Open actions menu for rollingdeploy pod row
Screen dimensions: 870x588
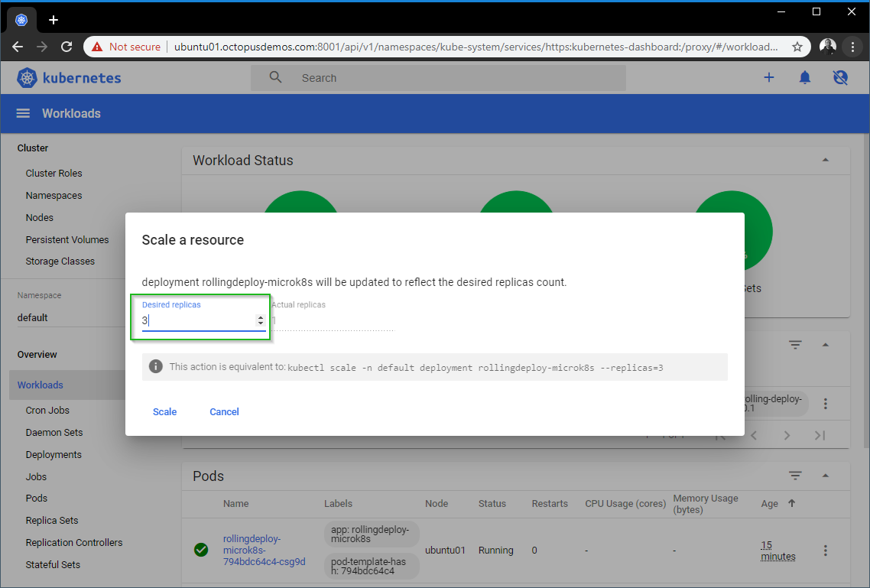coord(826,551)
